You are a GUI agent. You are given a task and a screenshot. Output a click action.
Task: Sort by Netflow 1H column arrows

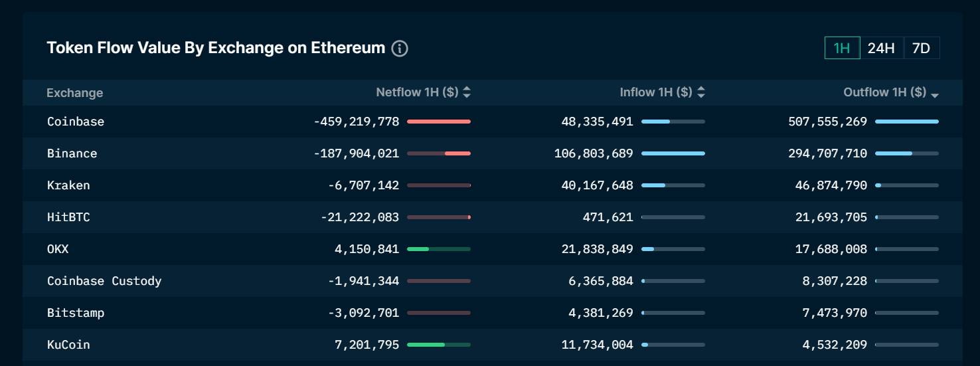pos(467,92)
